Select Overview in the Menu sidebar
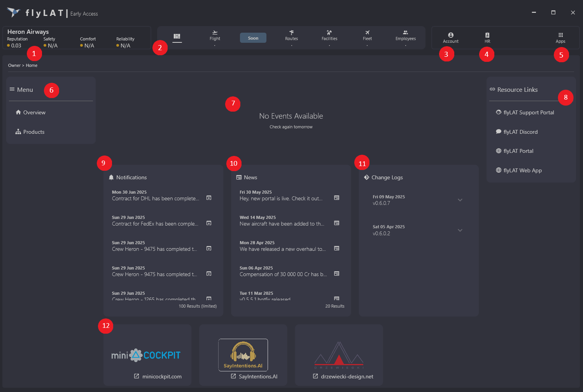The image size is (583, 392). [x=34, y=112]
